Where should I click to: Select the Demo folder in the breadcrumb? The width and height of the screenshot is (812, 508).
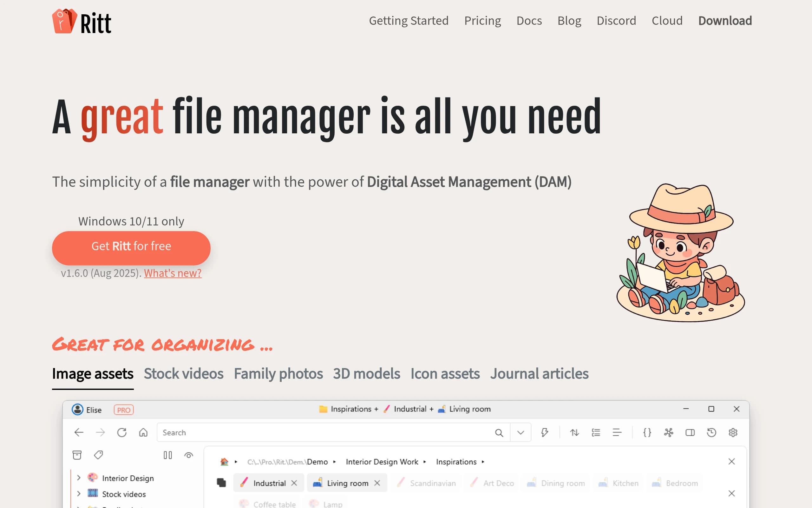pos(318,462)
